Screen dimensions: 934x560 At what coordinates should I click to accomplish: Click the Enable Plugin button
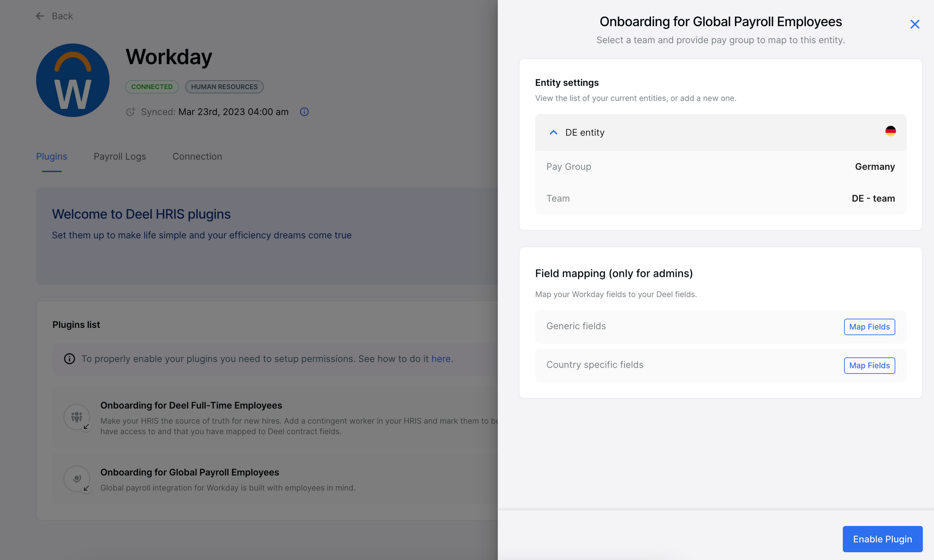[882, 539]
